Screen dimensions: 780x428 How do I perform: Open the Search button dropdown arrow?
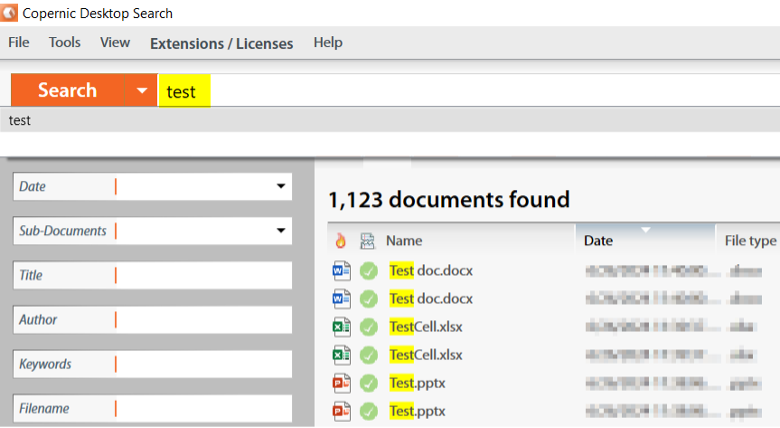click(141, 90)
